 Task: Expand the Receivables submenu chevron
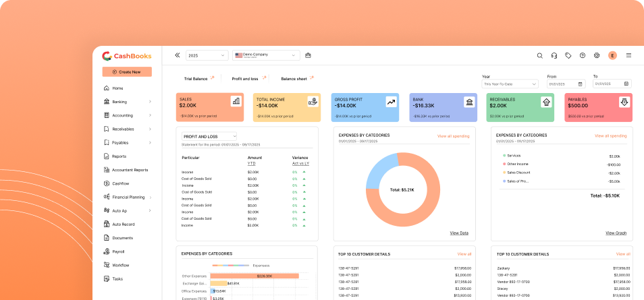[x=150, y=129]
